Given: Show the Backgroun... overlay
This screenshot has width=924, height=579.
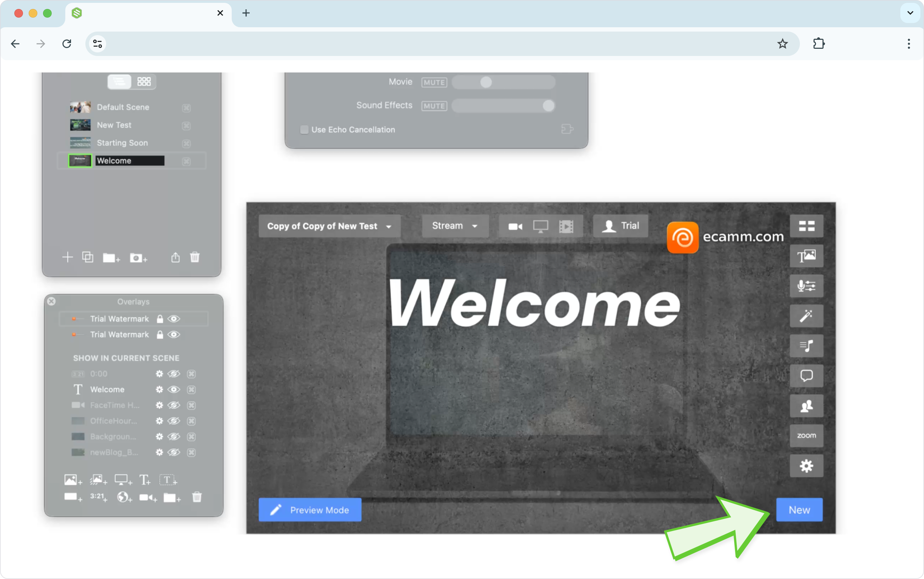Looking at the screenshot, I should pos(174,437).
